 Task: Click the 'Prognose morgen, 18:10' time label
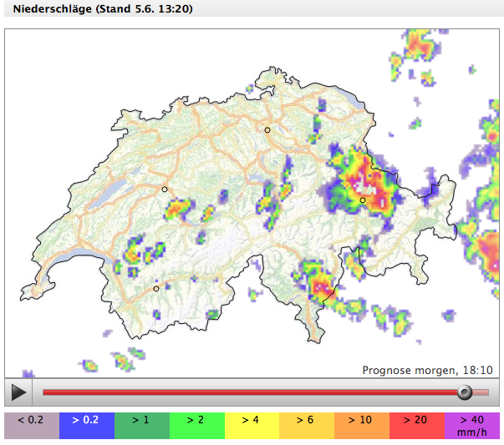point(427,370)
